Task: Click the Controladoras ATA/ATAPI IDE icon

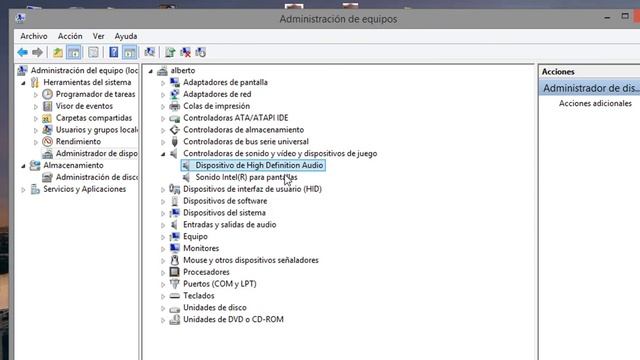Action: [x=175, y=118]
